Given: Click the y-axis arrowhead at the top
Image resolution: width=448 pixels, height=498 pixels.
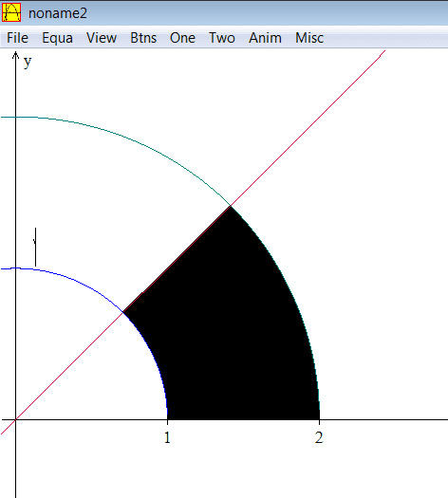Looking at the screenshot, I should click(x=15, y=55).
